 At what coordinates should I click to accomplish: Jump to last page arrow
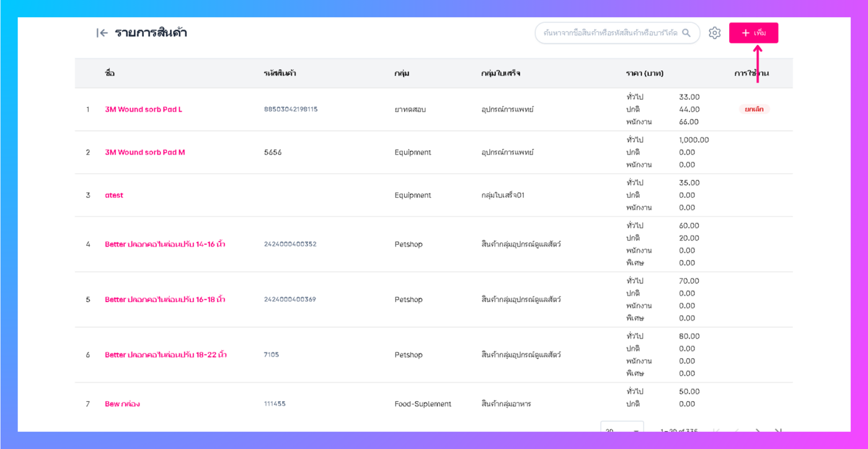(779, 430)
